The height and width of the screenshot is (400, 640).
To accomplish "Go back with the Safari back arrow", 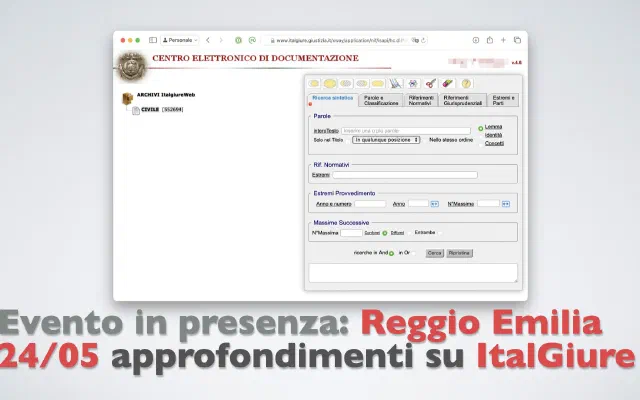I will (x=208, y=40).
